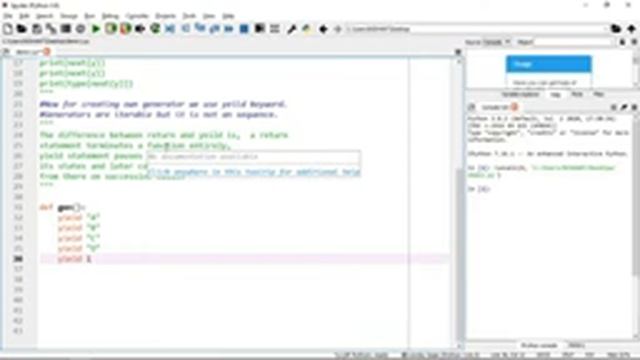
Task: Run selection or current line icon
Action: pos(140,29)
